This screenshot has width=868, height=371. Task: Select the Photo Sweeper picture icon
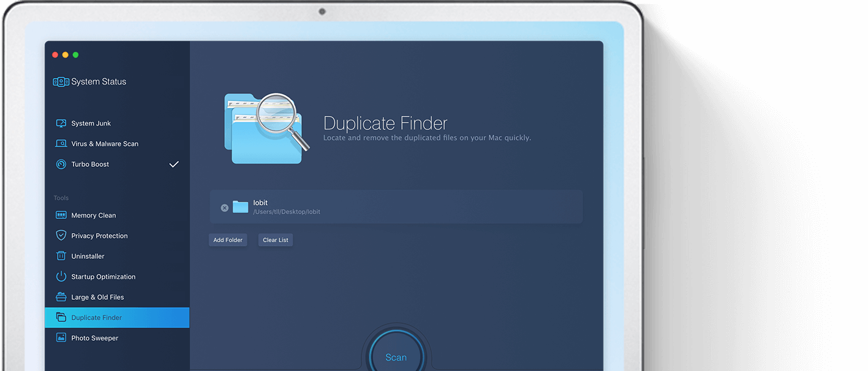pyautogui.click(x=61, y=338)
